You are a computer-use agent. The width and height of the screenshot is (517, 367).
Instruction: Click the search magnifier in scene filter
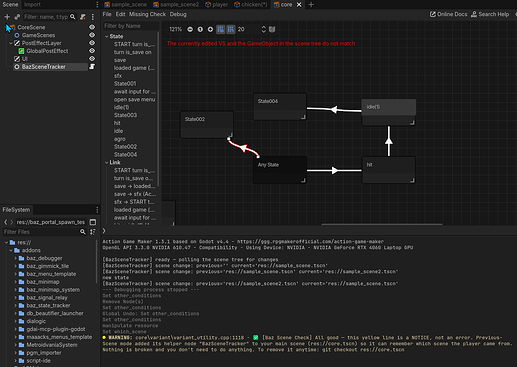[73, 17]
